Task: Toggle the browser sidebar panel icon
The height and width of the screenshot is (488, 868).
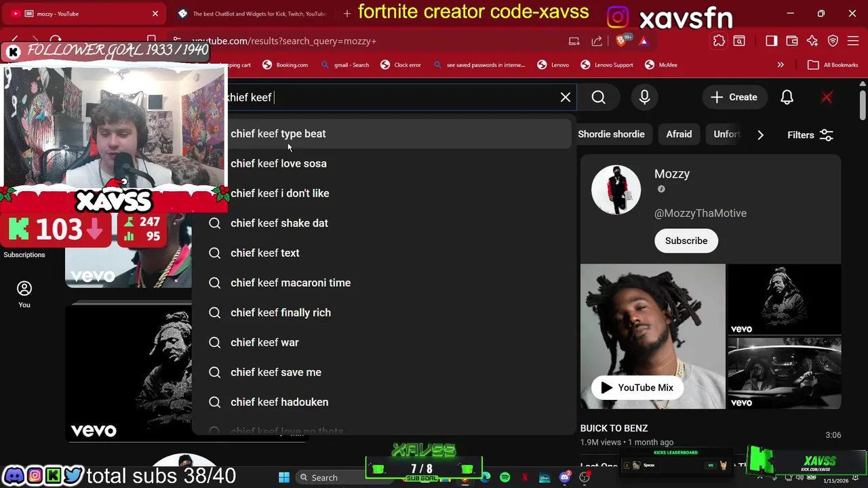Action: pos(771,41)
